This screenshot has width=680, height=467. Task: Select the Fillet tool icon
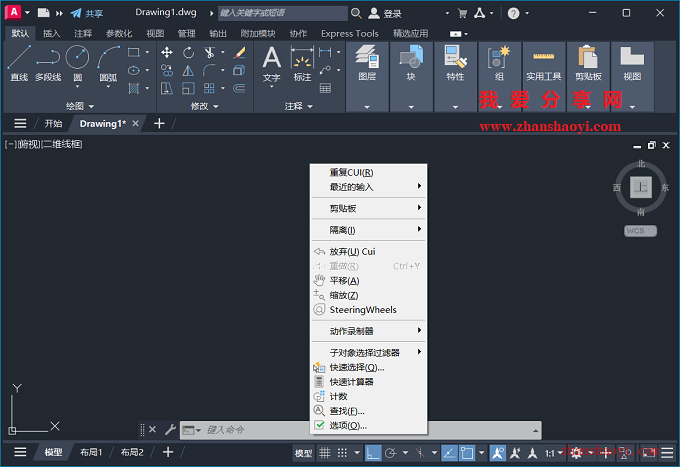tap(209, 70)
